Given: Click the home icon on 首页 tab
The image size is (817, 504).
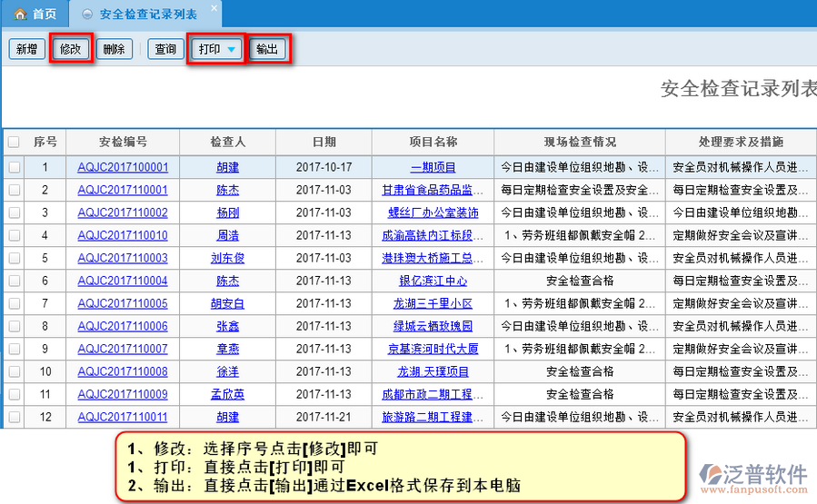Looking at the screenshot, I should point(20,14).
